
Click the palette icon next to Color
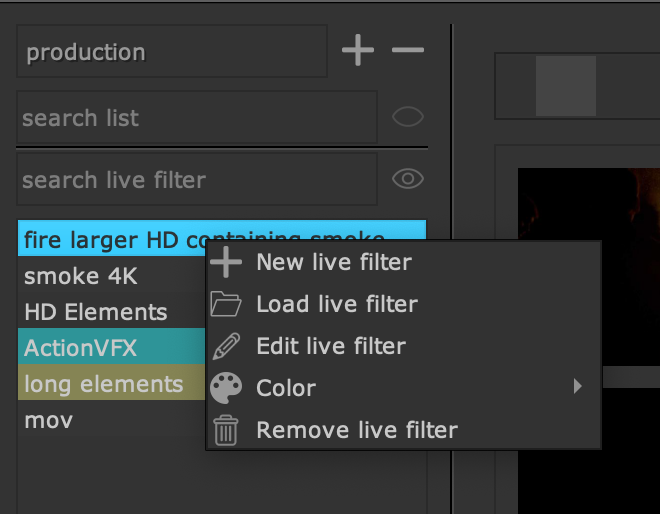pos(227,388)
